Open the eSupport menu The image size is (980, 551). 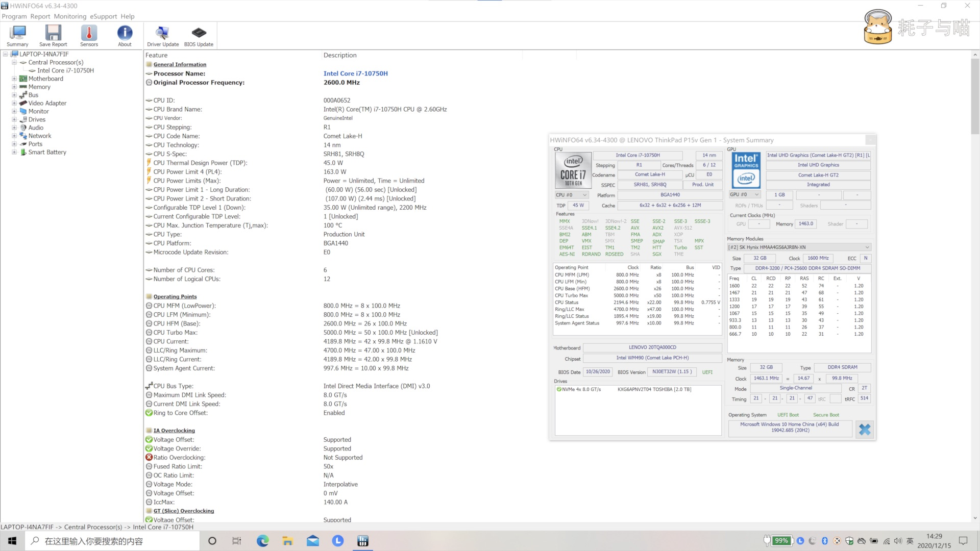pos(104,16)
